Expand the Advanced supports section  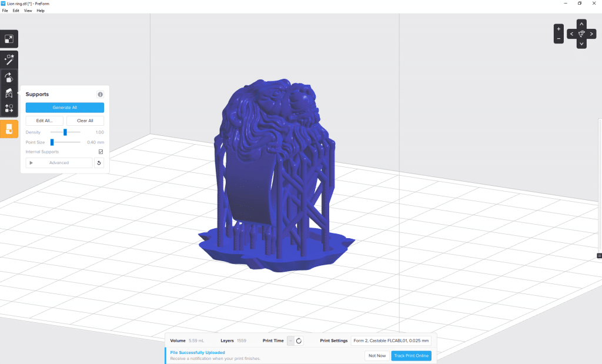[x=59, y=163]
